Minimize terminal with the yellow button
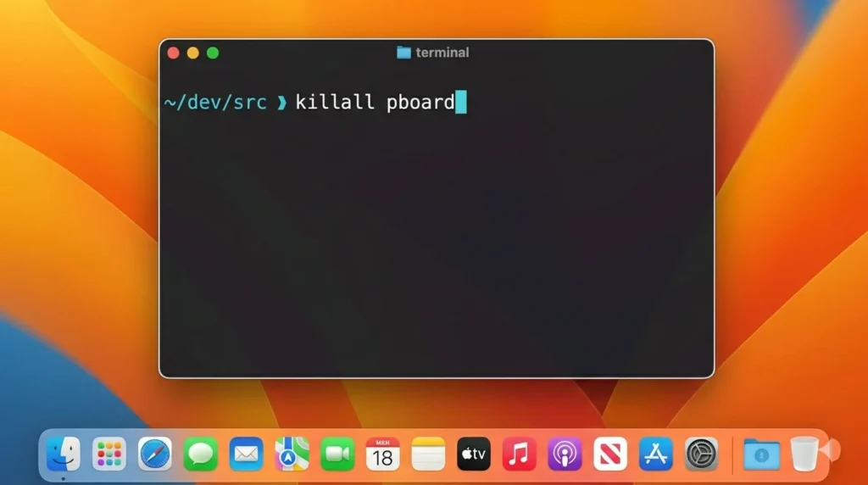Screen dimensions: 868x485 coord(192,53)
